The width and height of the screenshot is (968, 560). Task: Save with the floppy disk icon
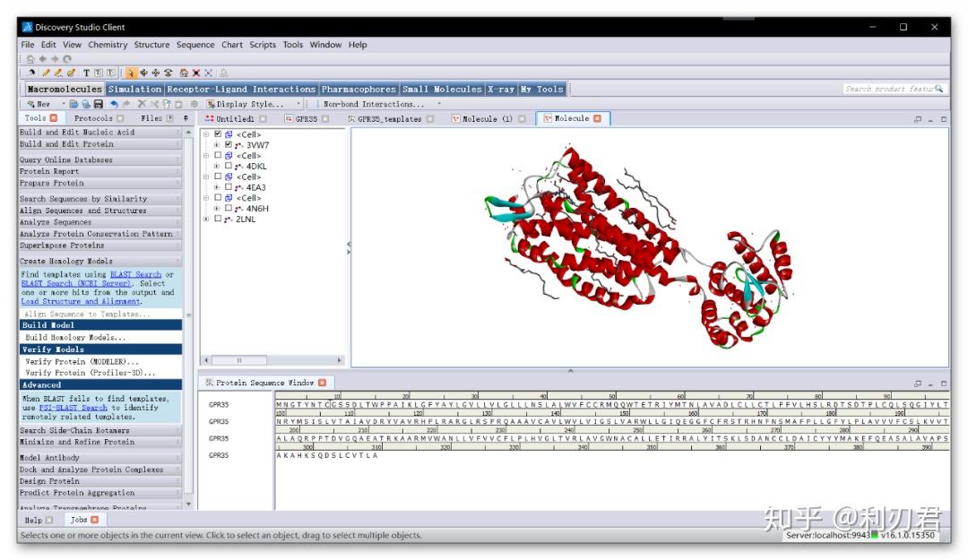click(99, 104)
